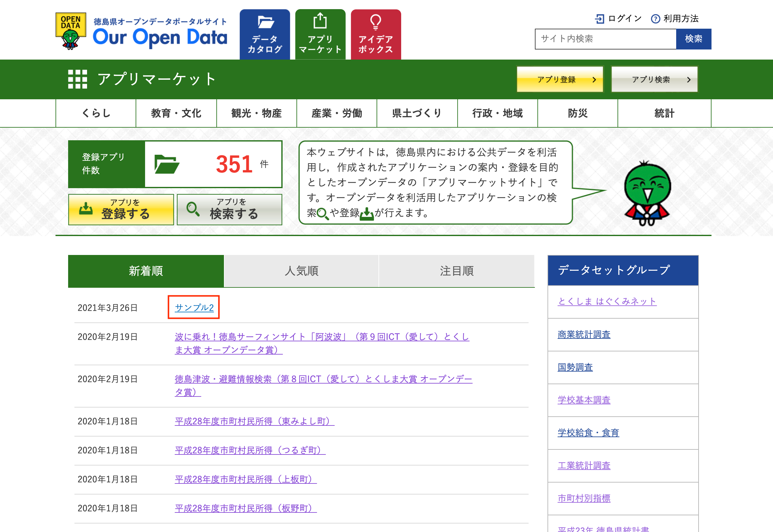Click the green folder icon beside 351
773x532 pixels.
click(x=167, y=164)
